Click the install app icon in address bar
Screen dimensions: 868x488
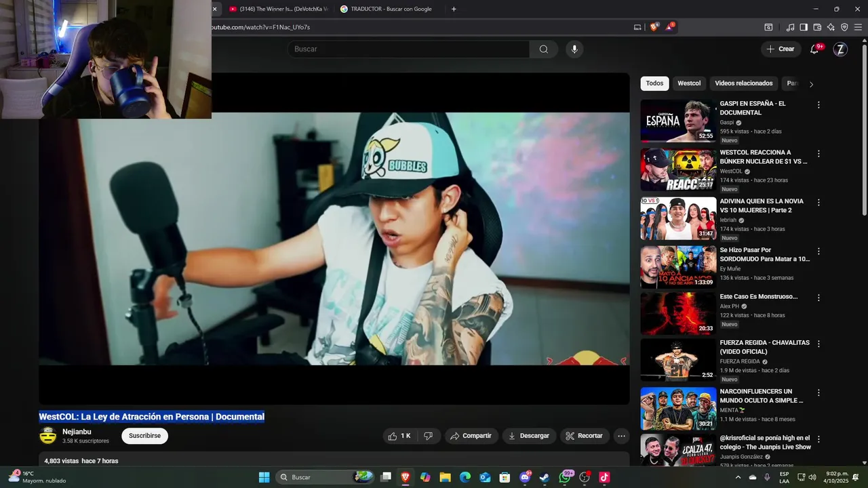tap(637, 27)
